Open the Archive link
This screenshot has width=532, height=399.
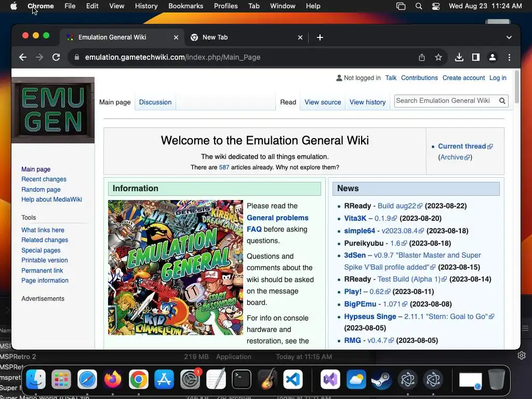[455, 157]
